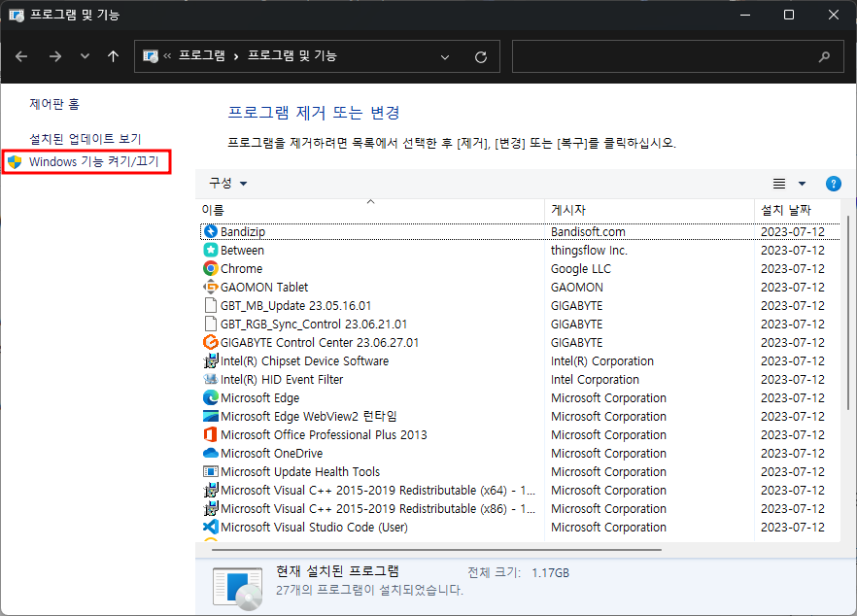857x616 pixels.
Task: Click publisher thingsflow Inc. cell
Action: pos(589,251)
